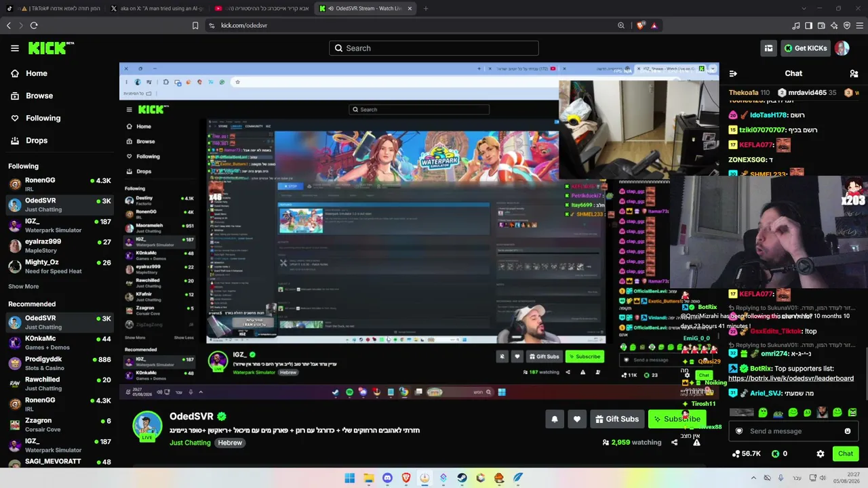Click the OdedSVR streamer avatar with LIVE badge
This screenshot has width=868, height=488.
click(x=147, y=426)
